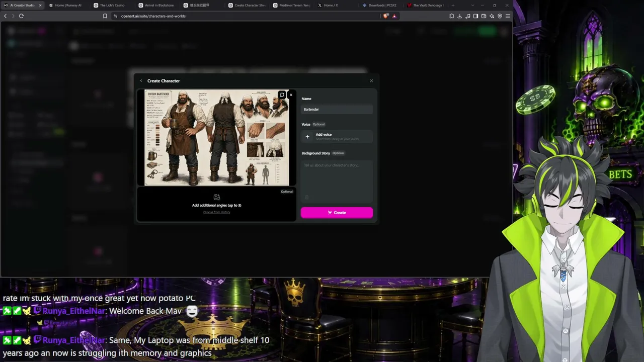Close the AI Creator Studio tab

[40, 5]
